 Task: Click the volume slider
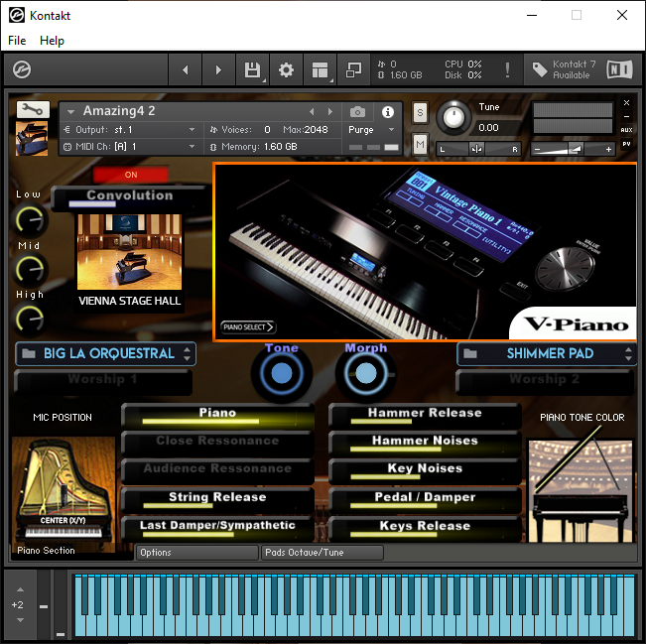(x=574, y=149)
